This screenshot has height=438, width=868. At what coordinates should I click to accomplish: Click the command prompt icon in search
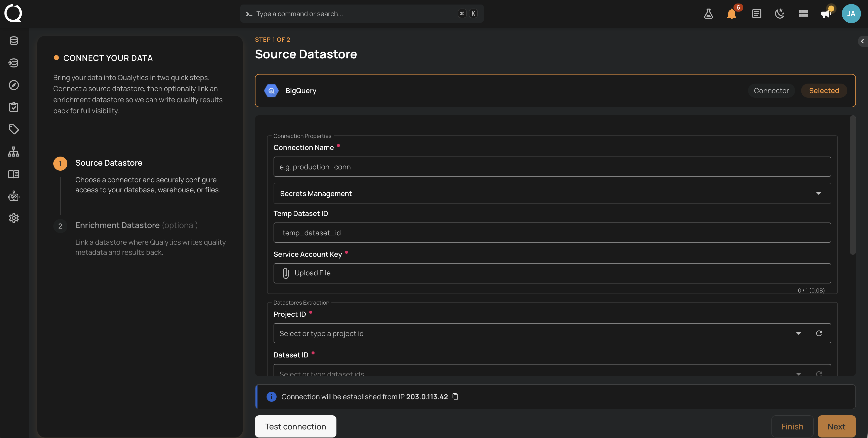(x=249, y=14)
